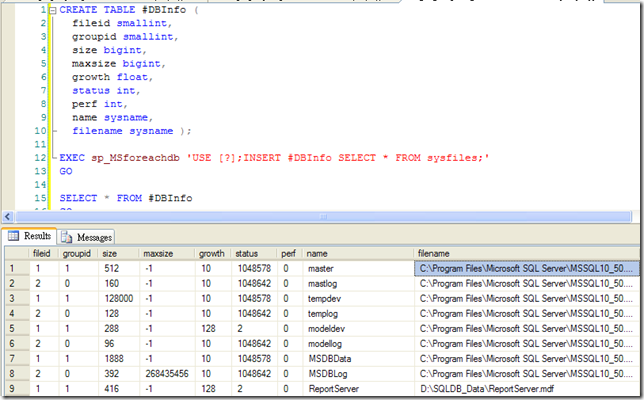
Task: Click the fileid column header
Action: pos(44,253)
